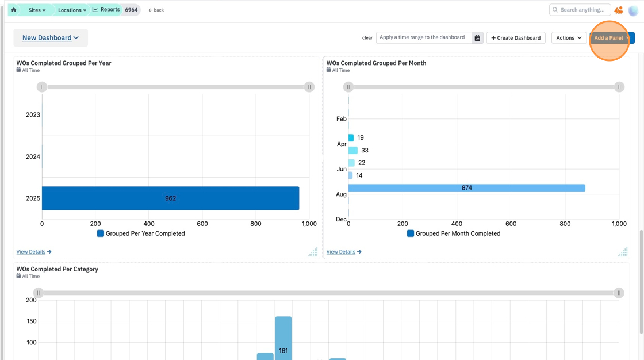Click the resize grip on Per Year panel
The width and height of the screenshot is (644, 360).
point(313,252)
